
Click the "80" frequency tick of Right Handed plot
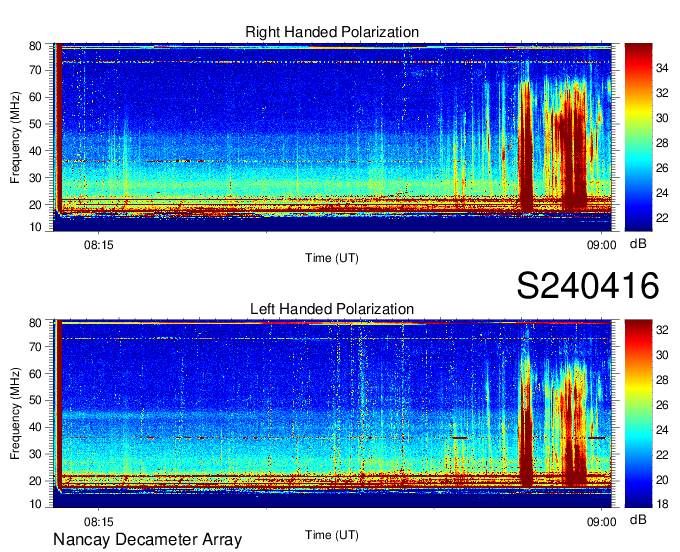click(x=36, y=46)
